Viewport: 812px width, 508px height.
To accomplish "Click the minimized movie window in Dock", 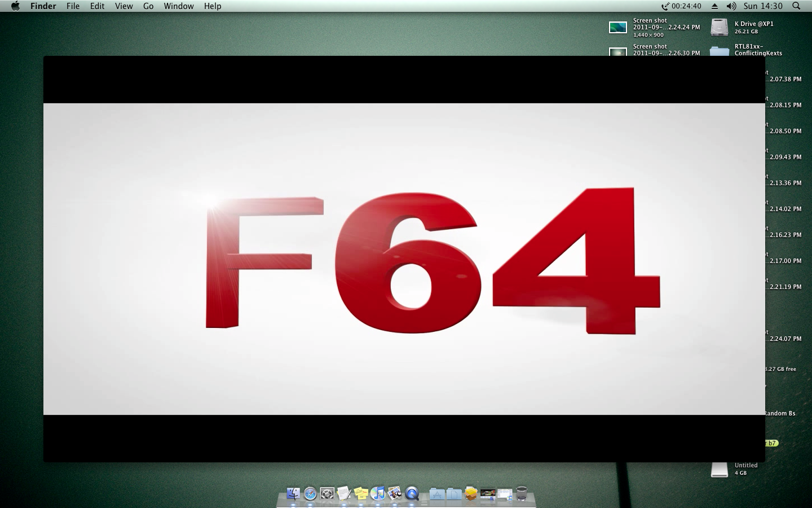I will (488, 495).
